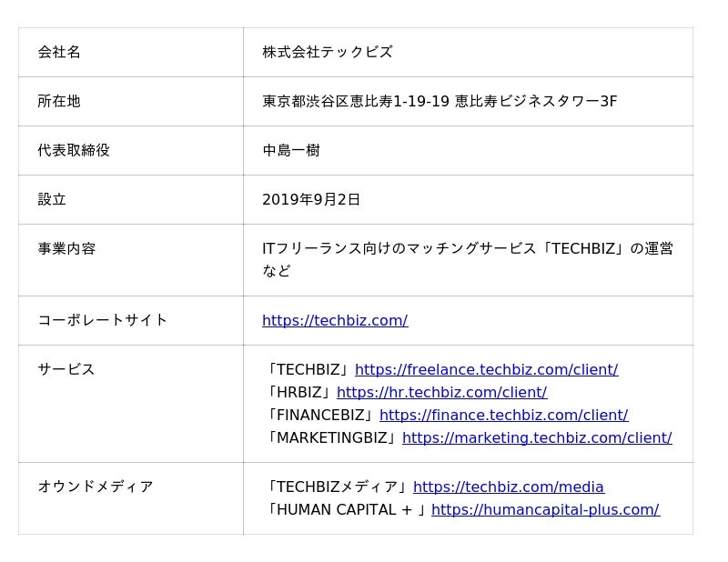The width and height of the screenshot is (728, 562).
Task: Click the オウンドメディア label cell
Action: (131, 498)
